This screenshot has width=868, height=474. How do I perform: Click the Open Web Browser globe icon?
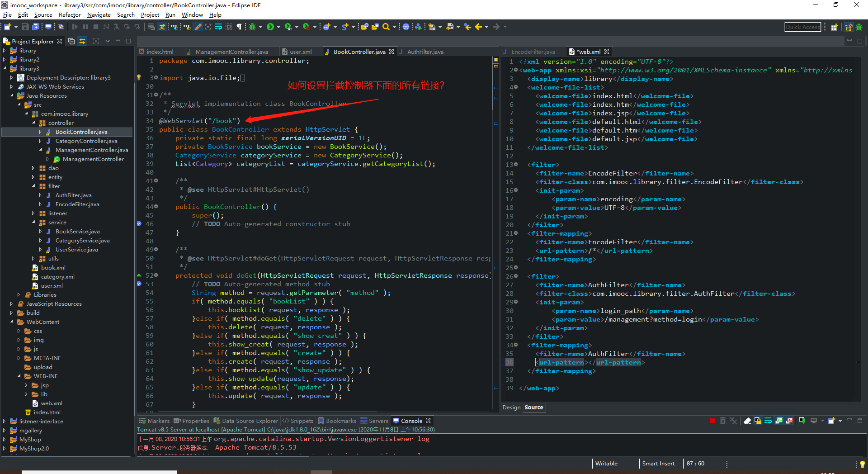(x=406, y=27)
